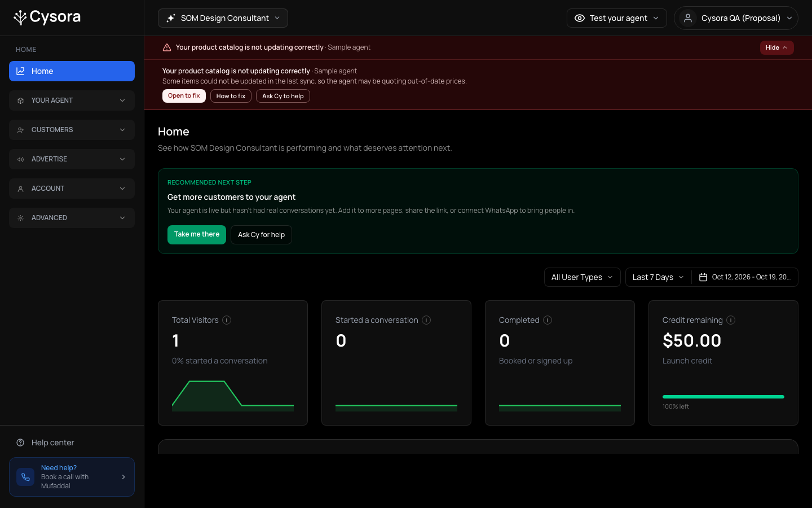Expand the ACCOUNT sidebar section
Image resolution: width=812 pixels, height=508 pixels.
(x=72, y=189)
